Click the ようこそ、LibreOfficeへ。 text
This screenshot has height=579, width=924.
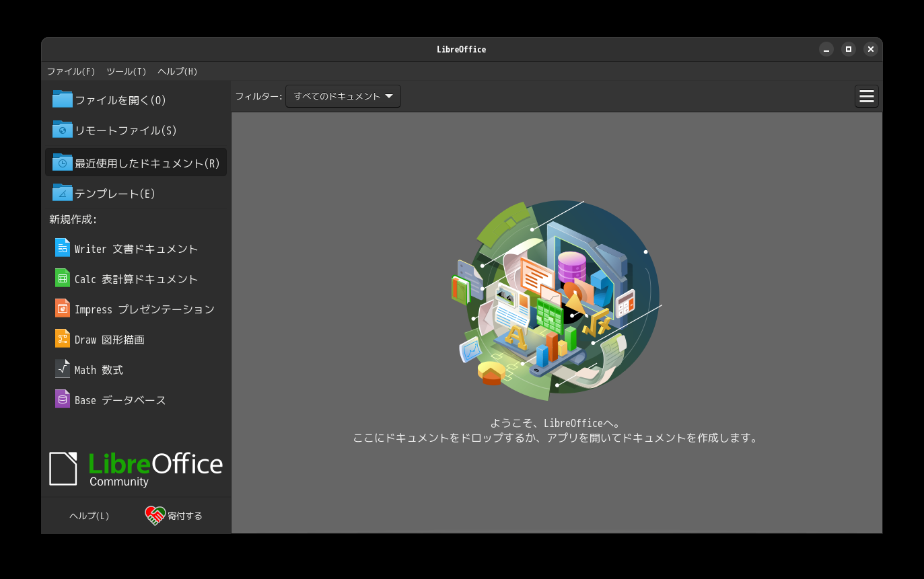556,423
